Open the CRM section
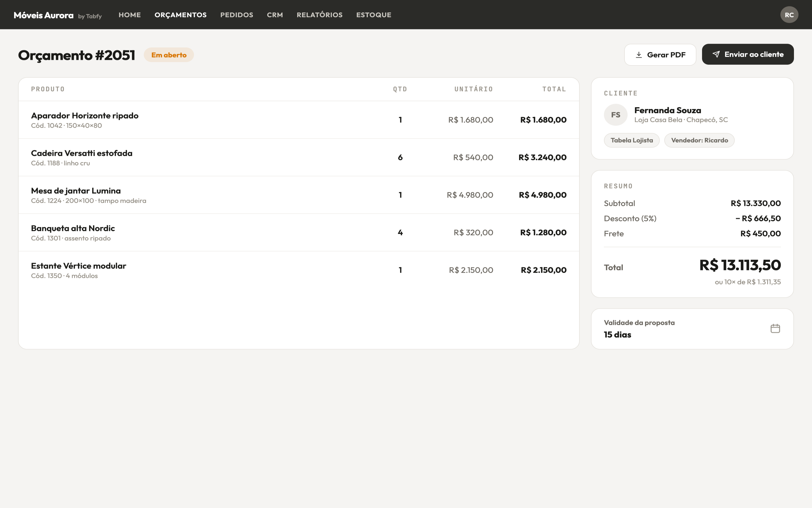The height and width of the screenshot is (508, 812). coord(275,15)
